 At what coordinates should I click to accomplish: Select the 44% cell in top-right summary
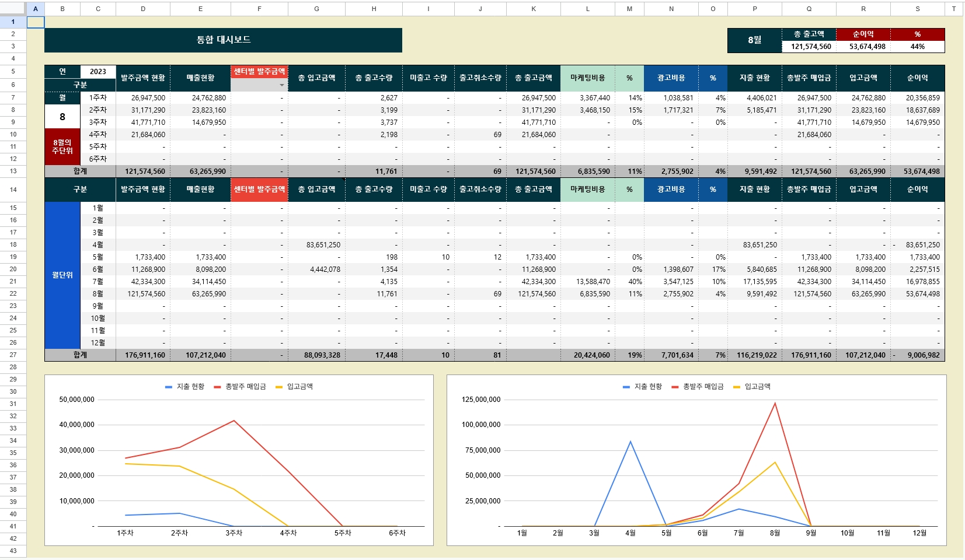pyautogui.click(x=917, y=47)
